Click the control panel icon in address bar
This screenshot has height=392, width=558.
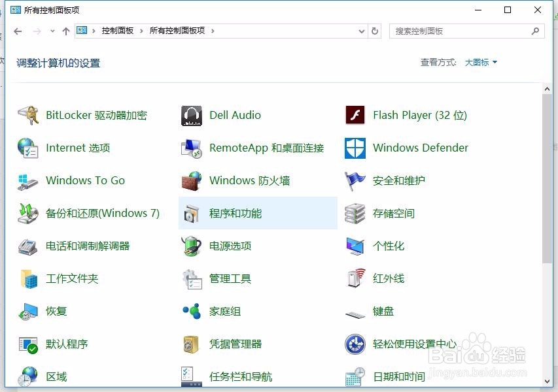[x=82, y=31]
